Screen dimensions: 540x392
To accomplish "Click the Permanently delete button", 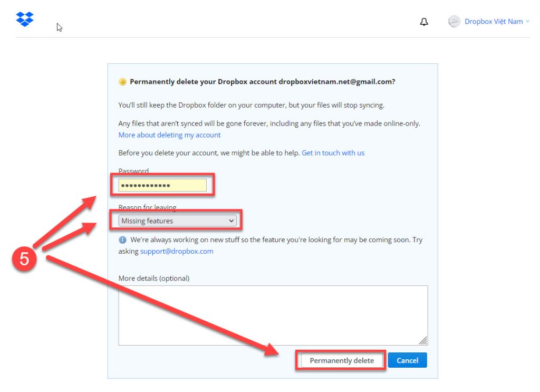I will tap(342, 361).
